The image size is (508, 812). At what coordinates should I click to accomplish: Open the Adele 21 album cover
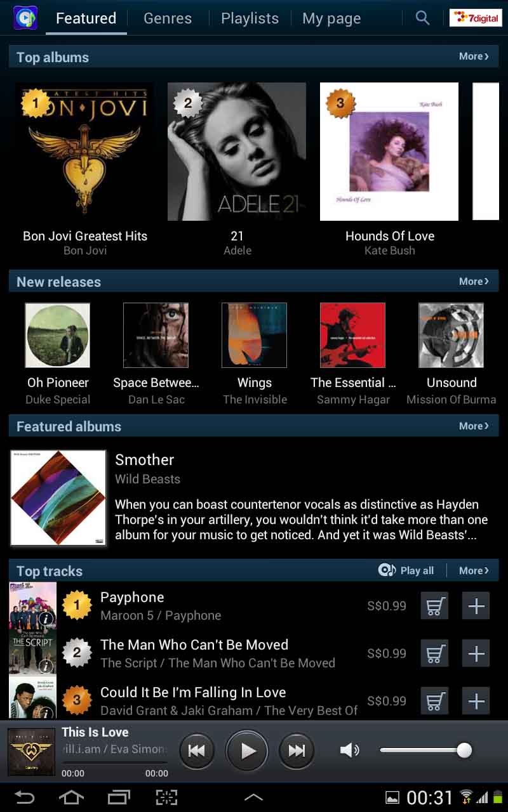(x=237, y=152)
